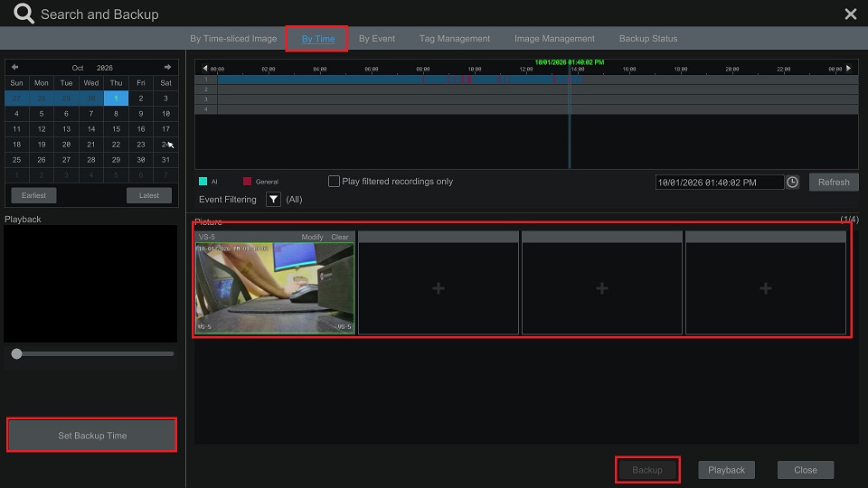Adjust the playback progress slider handle
The image size is (868, 488).
tap(16, 353)
